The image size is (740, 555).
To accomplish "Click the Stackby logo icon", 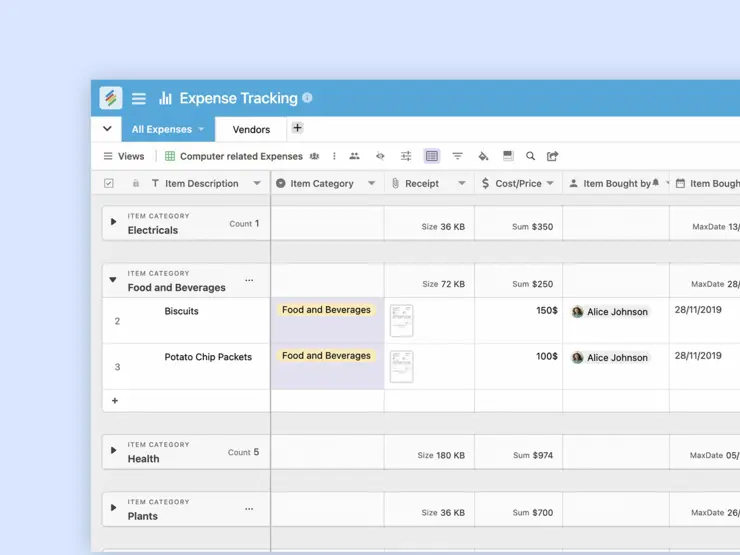I will click(x=111, y=98).
